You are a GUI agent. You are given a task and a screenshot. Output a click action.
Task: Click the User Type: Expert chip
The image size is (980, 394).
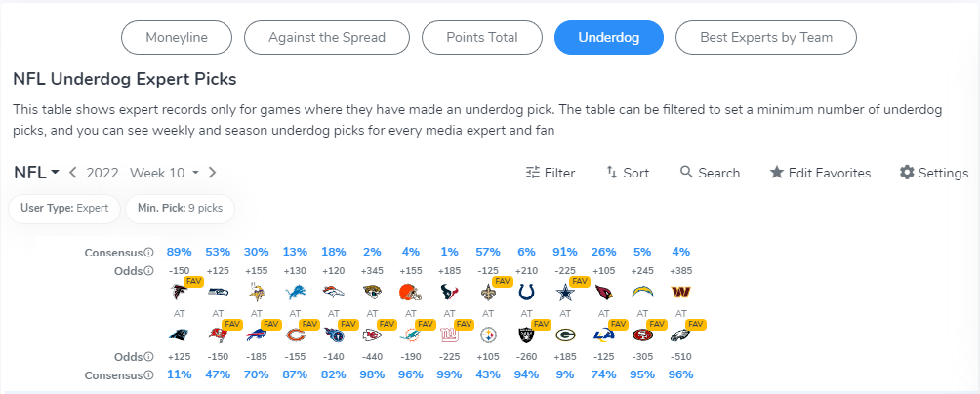[x=64, y=209]
